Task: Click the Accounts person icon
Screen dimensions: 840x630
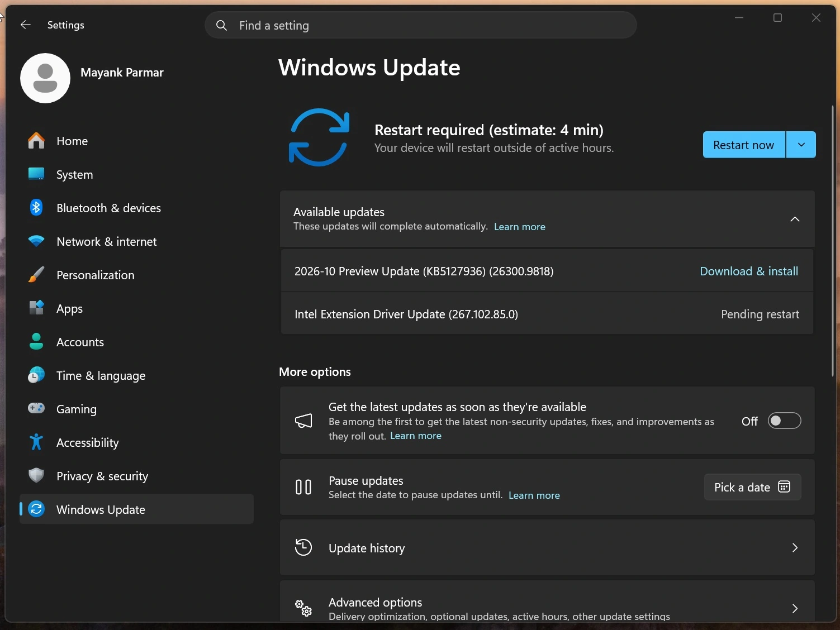Action: pos(36,342)
